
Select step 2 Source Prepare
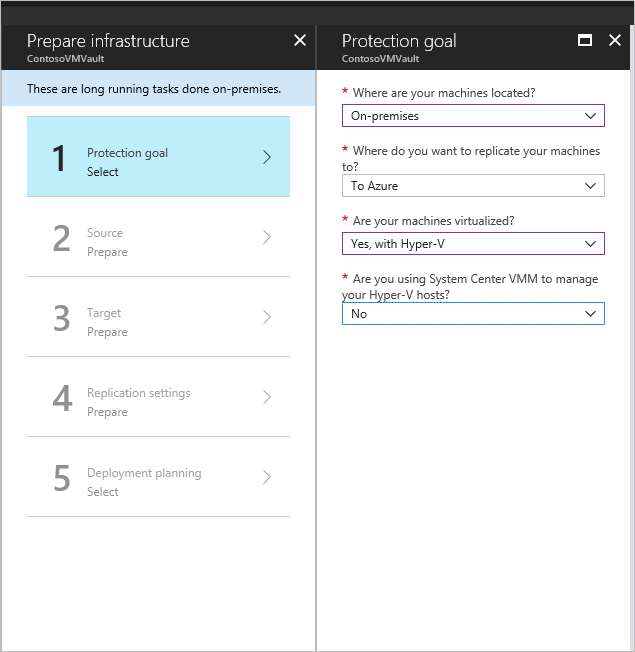(x=158, y=237)
